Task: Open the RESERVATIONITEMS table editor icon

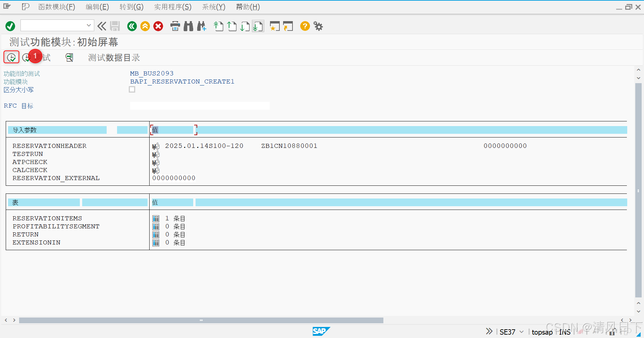Action: point(156,218)
